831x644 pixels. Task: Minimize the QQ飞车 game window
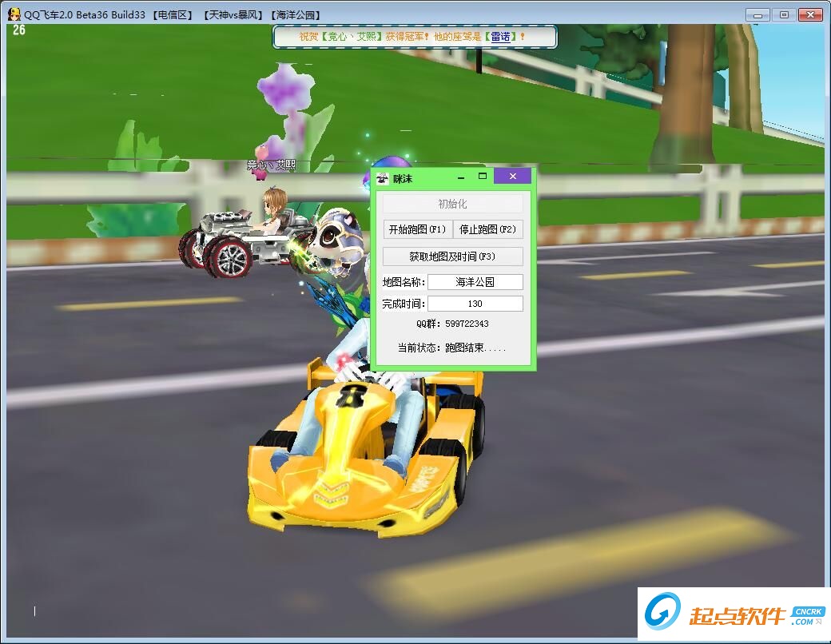pos(757,15)
